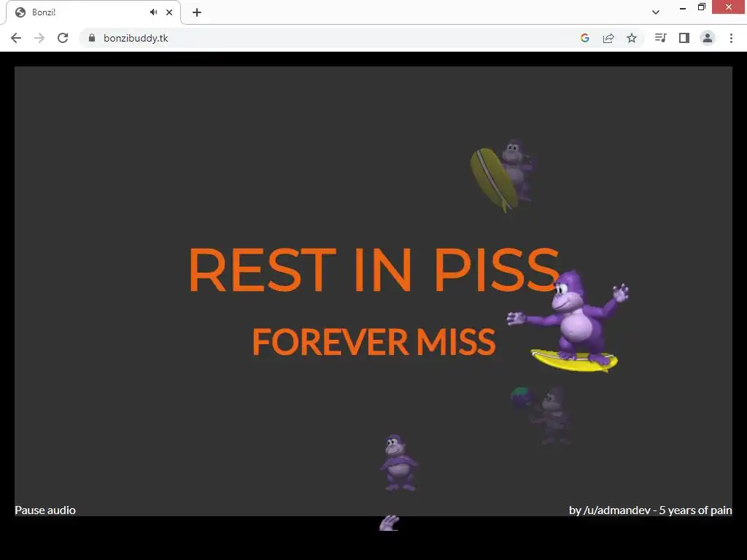Click the REST IN PISS heading

(x=374, y=270)
